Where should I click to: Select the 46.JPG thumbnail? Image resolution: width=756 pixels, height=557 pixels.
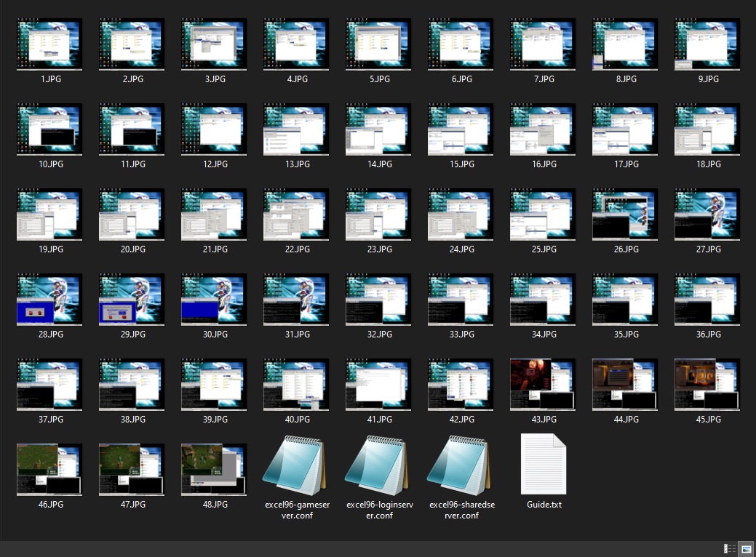pos(49,470)
